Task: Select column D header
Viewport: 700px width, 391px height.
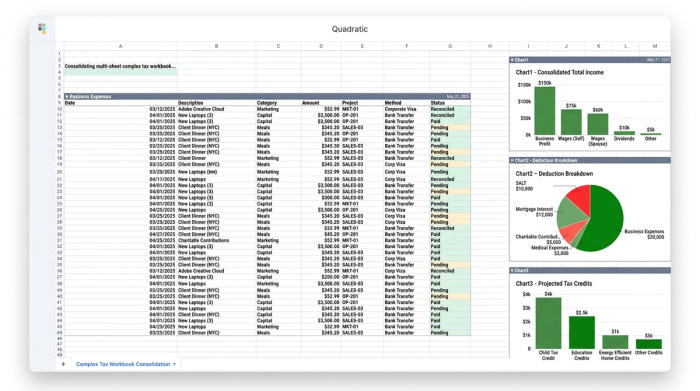Action: (321, 46)
